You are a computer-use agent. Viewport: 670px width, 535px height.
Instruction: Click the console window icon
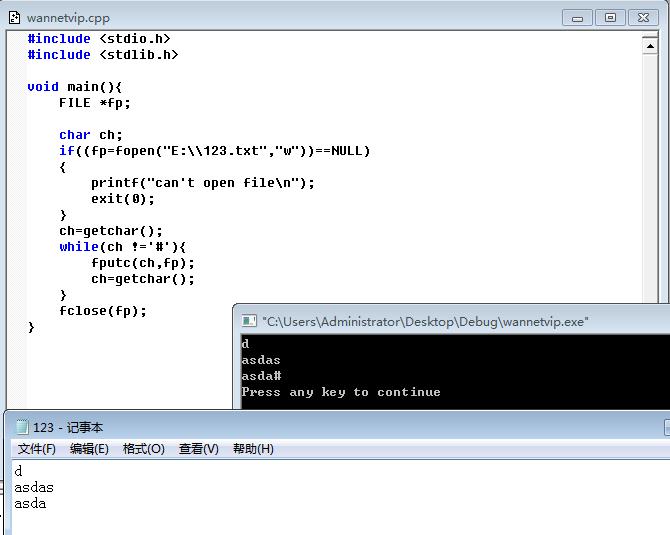(249, 321)
